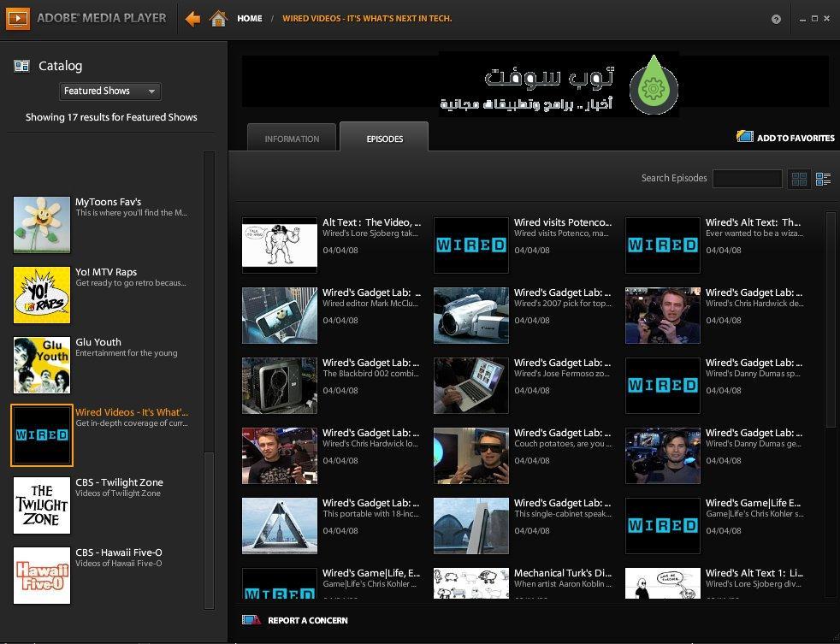Open the Featured Shows dropdown

[x=109, y=91]
